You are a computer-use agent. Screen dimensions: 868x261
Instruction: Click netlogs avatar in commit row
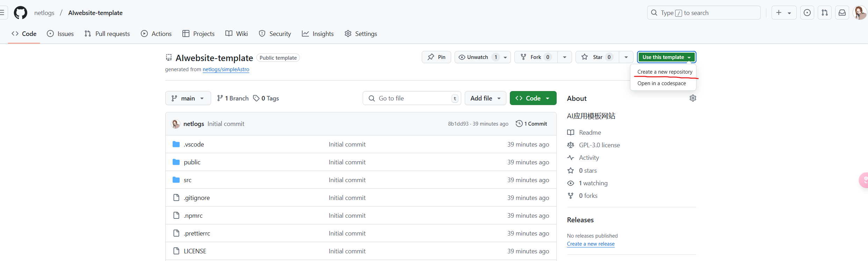175,124
